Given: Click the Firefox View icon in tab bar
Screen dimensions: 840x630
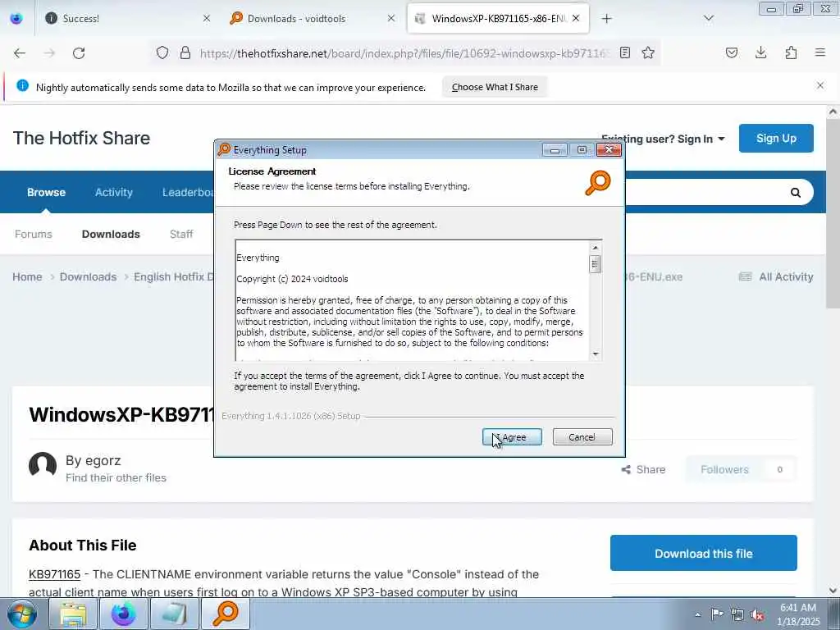Looking at the screenshot, I should click(16, 19).
